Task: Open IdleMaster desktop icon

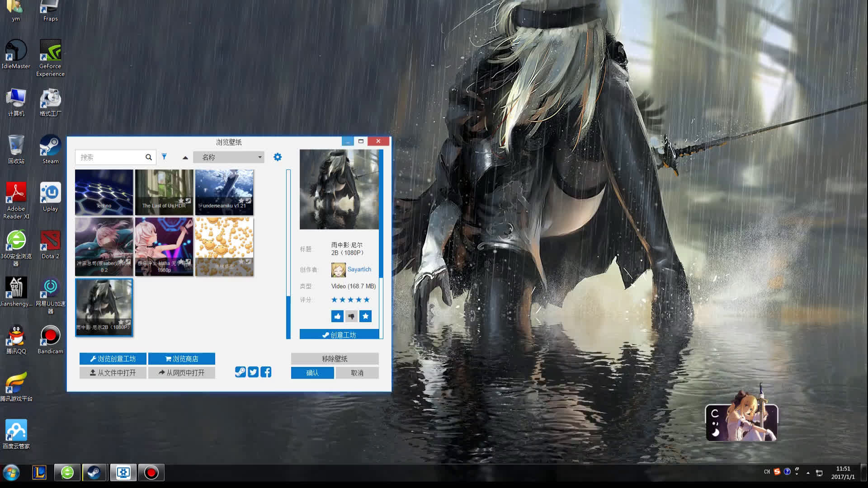Action: click(x=16, y=54)
